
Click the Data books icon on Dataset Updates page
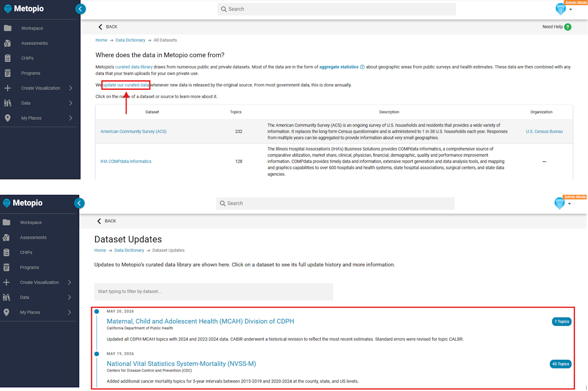click(6, 297)
